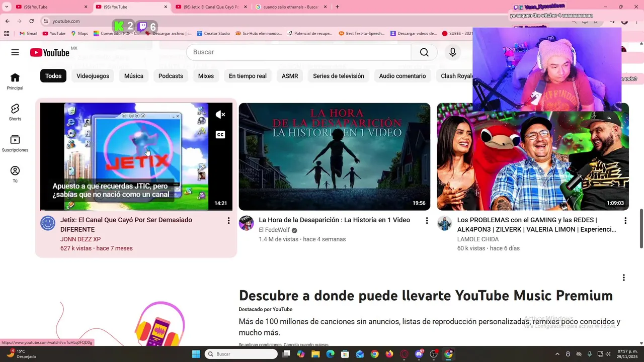Image resolution: width=644 pixels, height=362 pixels.
Task: Start voice search with the microphone icon
Action: [x=453, y=52]
